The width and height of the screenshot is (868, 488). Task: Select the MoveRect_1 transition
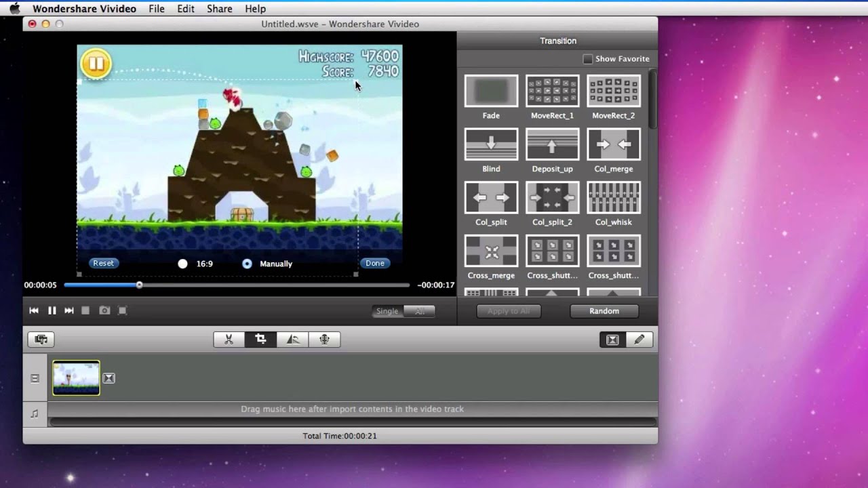coord(552,91)
